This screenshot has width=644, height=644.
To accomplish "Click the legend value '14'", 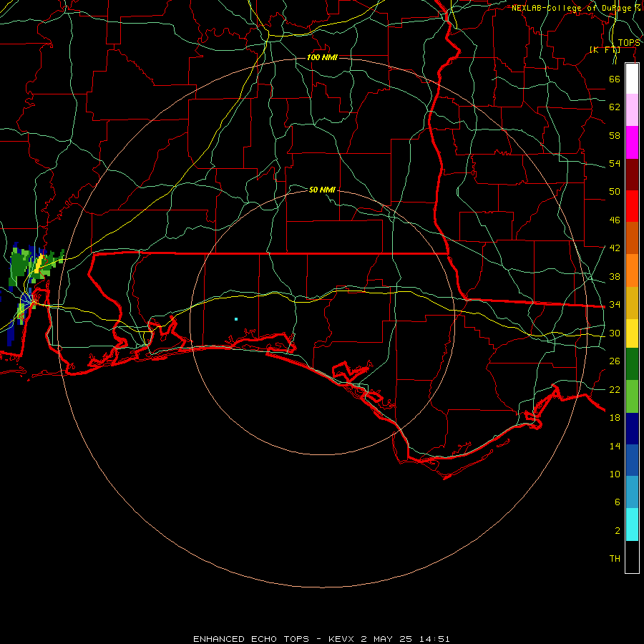I will 615,446.
